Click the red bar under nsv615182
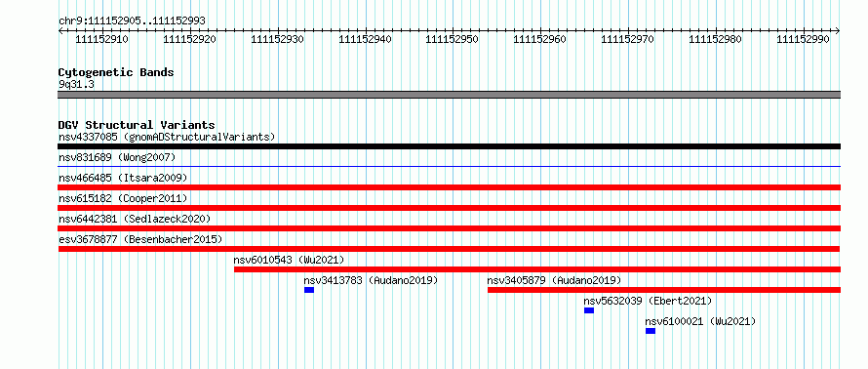 (450, 208)
